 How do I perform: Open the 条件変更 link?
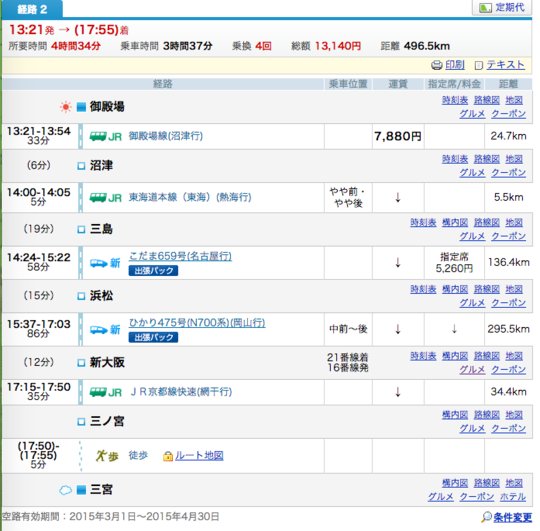point(512,517)
